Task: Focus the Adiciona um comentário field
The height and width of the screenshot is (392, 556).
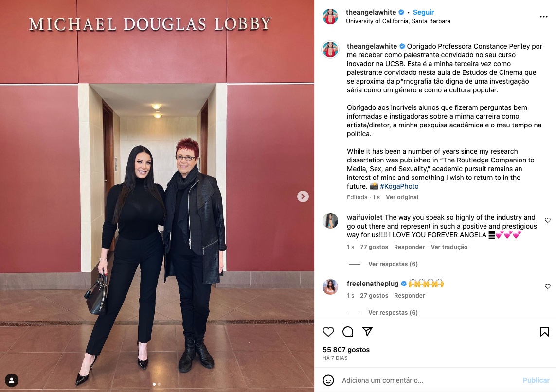Action: [x=429, y=380]
